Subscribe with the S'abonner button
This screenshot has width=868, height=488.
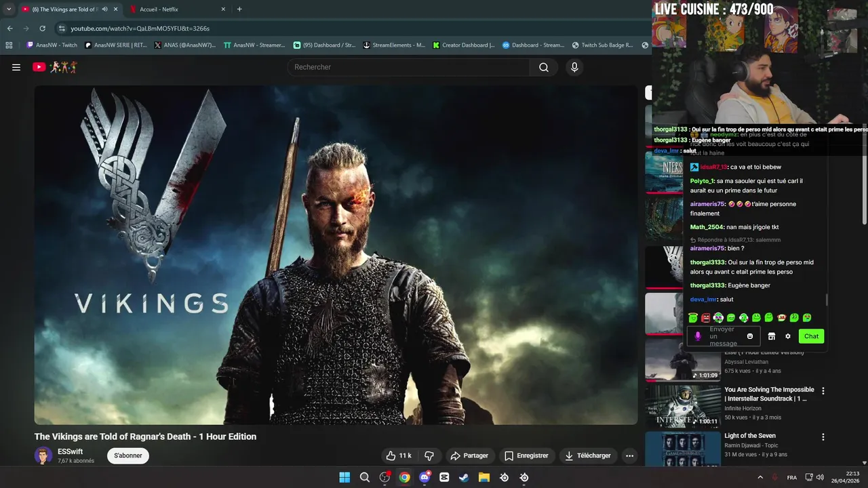click(x=128, y=455)
